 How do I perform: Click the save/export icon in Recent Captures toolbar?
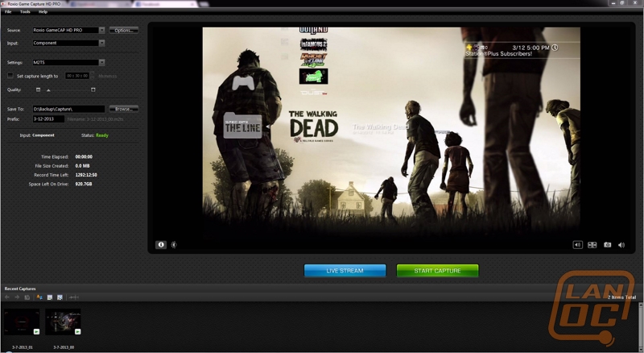[27, 297]
